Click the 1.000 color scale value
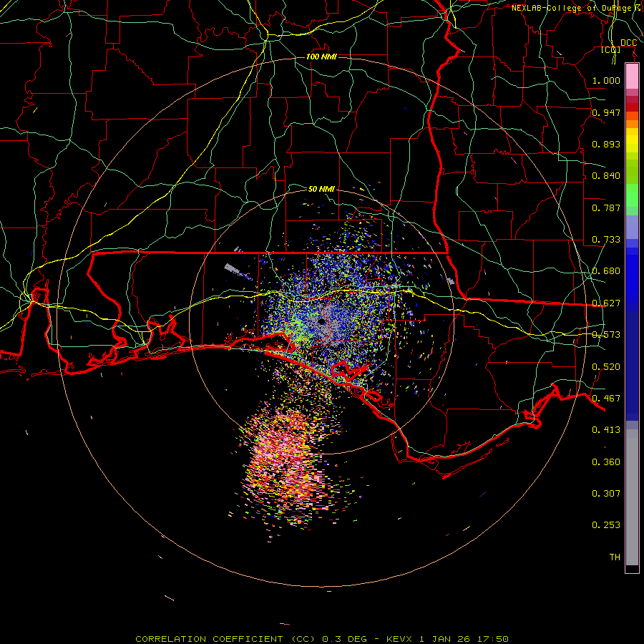 (x=606, y=81)
